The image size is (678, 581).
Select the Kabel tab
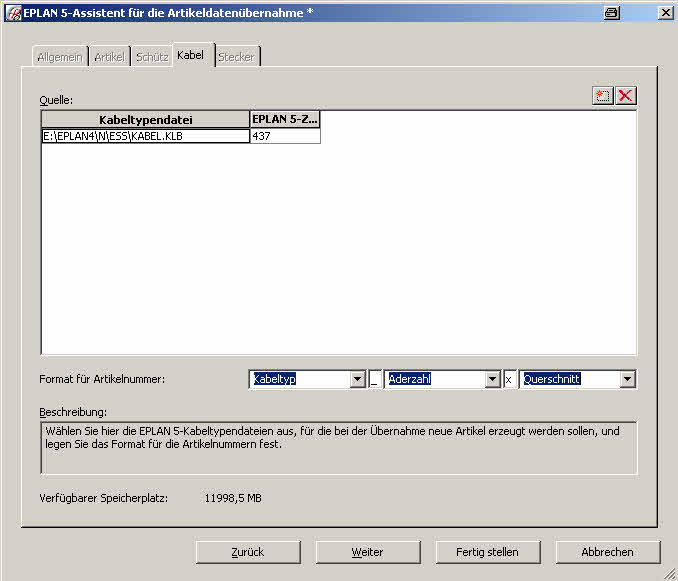click(x=191, y=55)
